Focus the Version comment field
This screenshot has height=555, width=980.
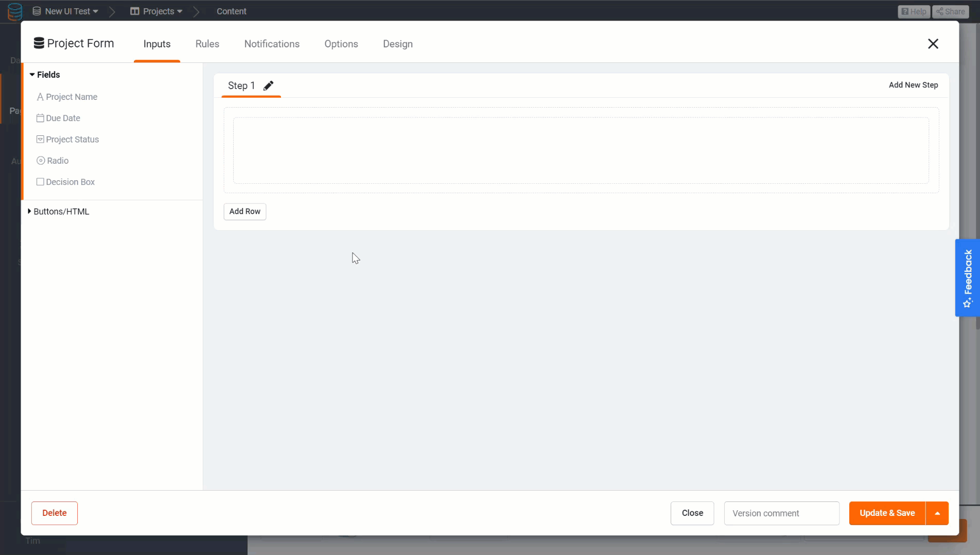tap(782, 513)
